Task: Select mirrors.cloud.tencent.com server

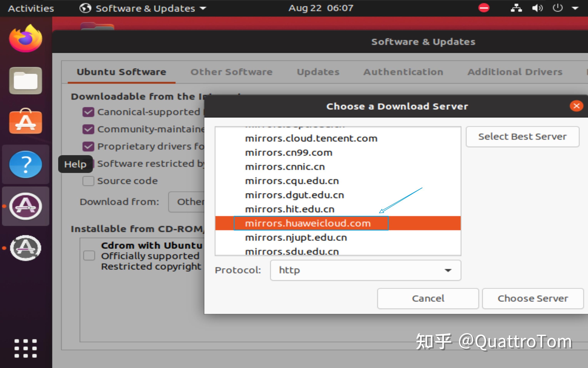Action: click(x=338, y=139)
